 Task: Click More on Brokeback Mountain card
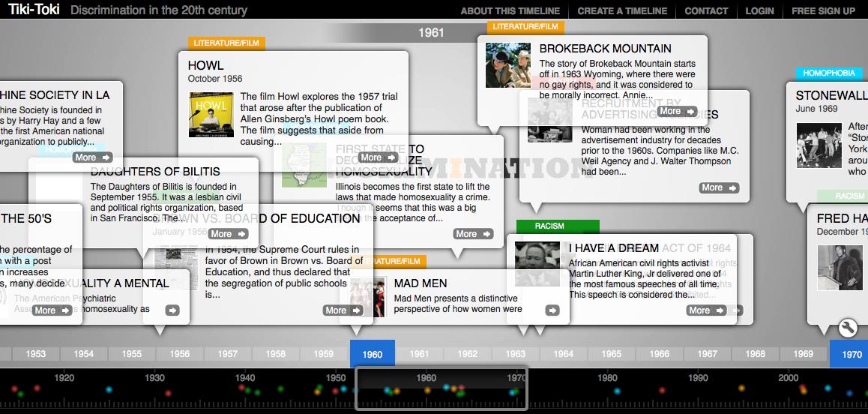tap(677, 112)
